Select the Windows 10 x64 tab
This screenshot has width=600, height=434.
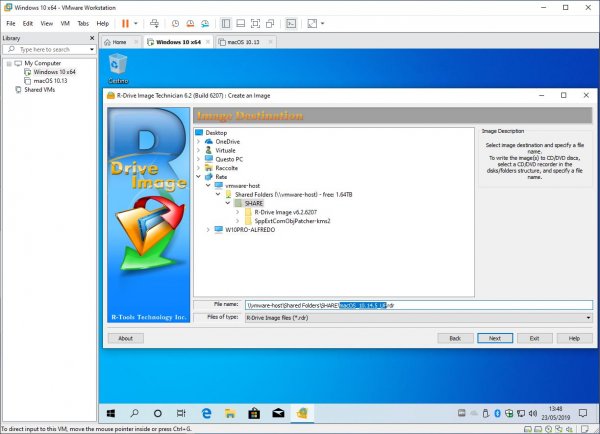178,42
